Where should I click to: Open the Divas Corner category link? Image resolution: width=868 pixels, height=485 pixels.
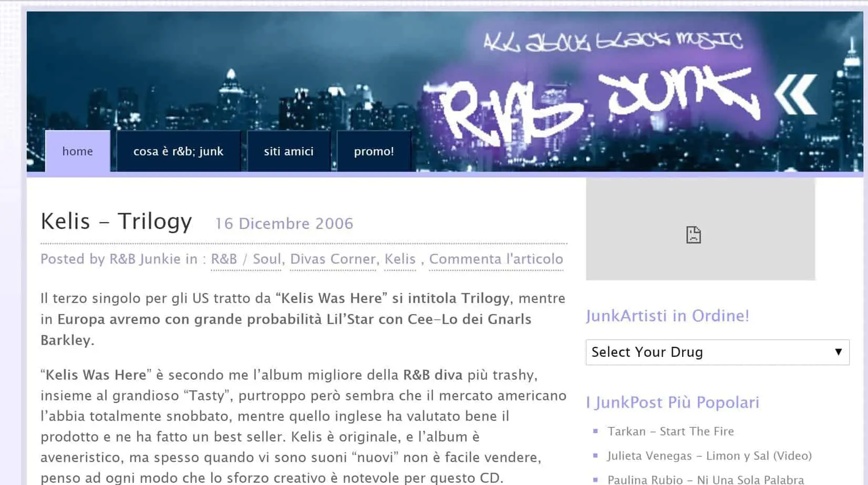[333, 259]
